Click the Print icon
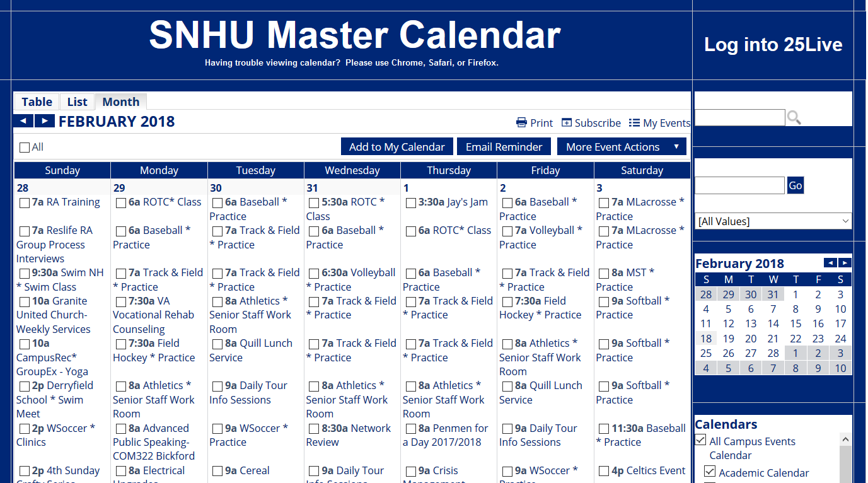 coord(521,123)
